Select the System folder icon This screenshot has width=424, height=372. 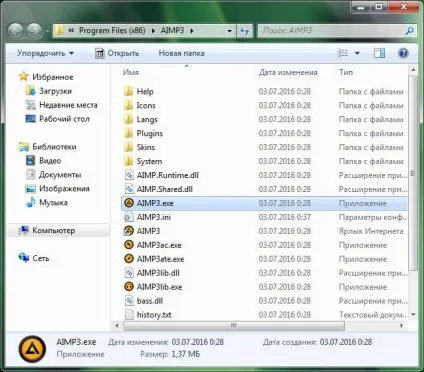pos(129,161)
